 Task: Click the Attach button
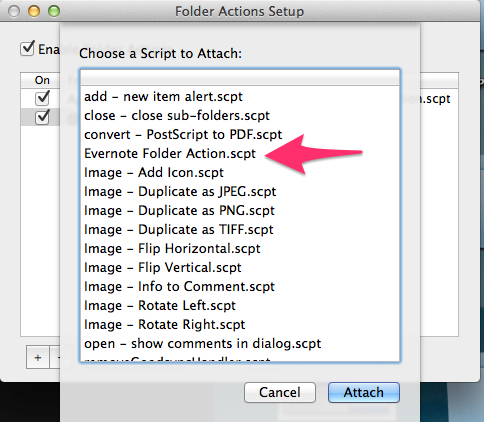(364, 392)
